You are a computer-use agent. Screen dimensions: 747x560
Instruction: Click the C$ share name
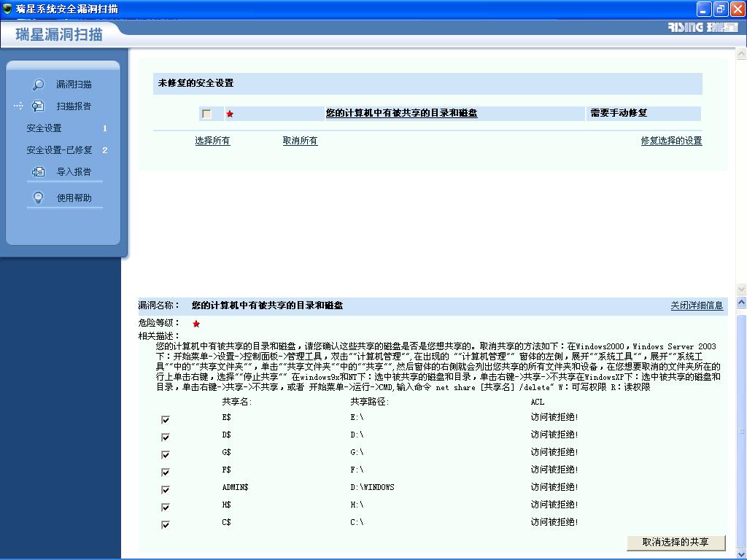coord(226,522)
